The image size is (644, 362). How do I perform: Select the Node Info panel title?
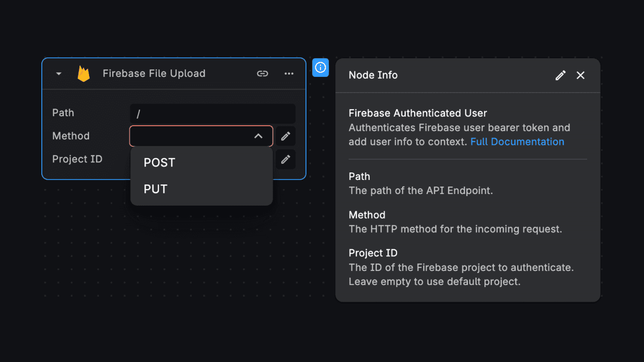(373, 75)
